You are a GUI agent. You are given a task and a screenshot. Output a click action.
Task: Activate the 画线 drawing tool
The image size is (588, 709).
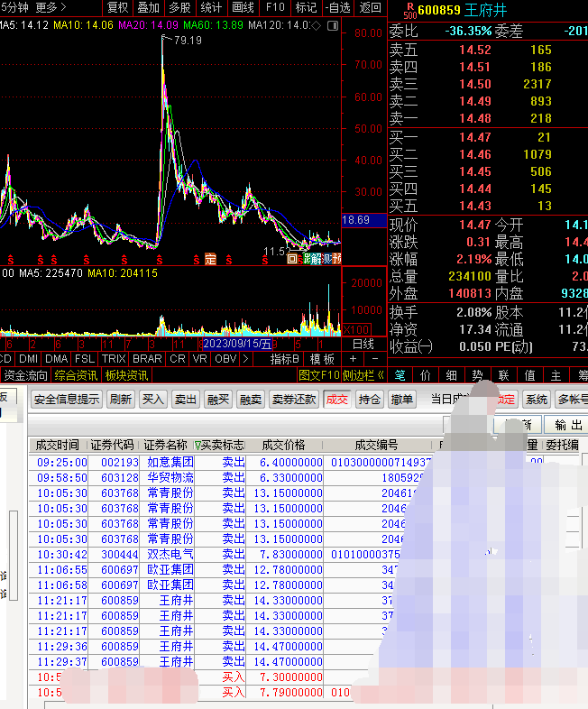[243, 7]
